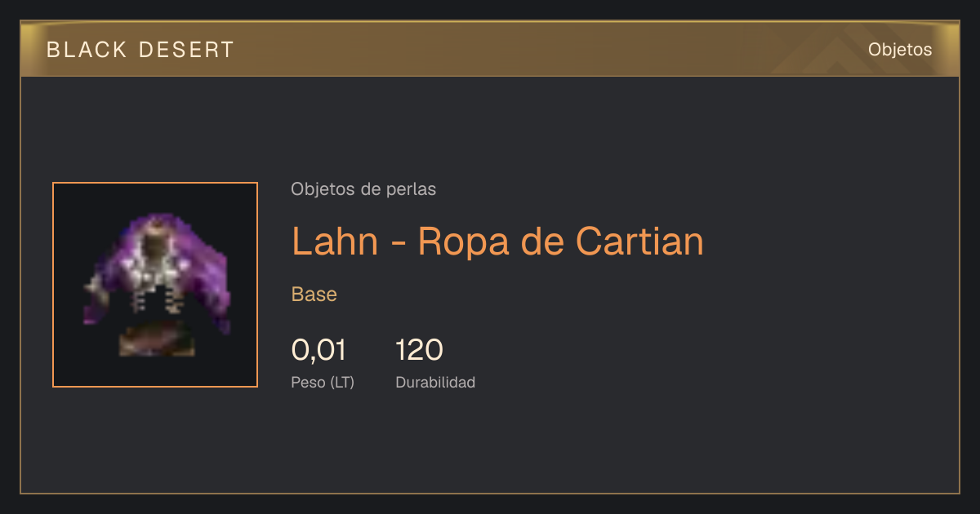Select the Base grade label
The width and height of the screenshot is (980, 514).
pos(314,295)
